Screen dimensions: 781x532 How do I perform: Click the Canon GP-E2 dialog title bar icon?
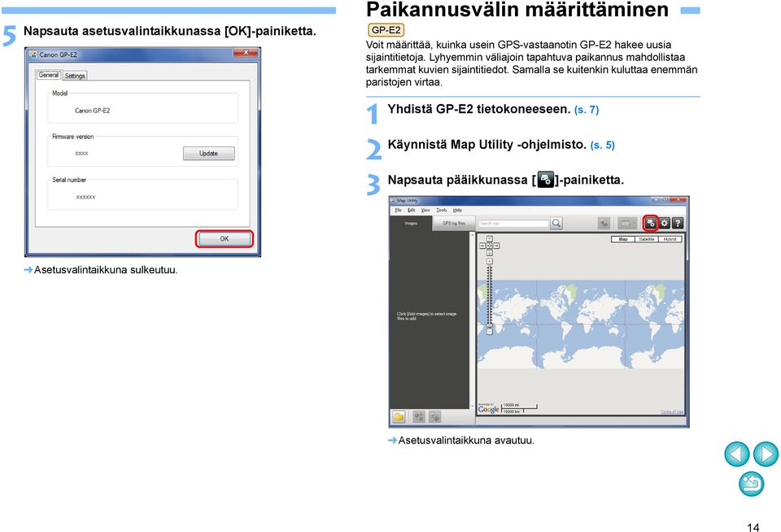[x=33, y=55]
